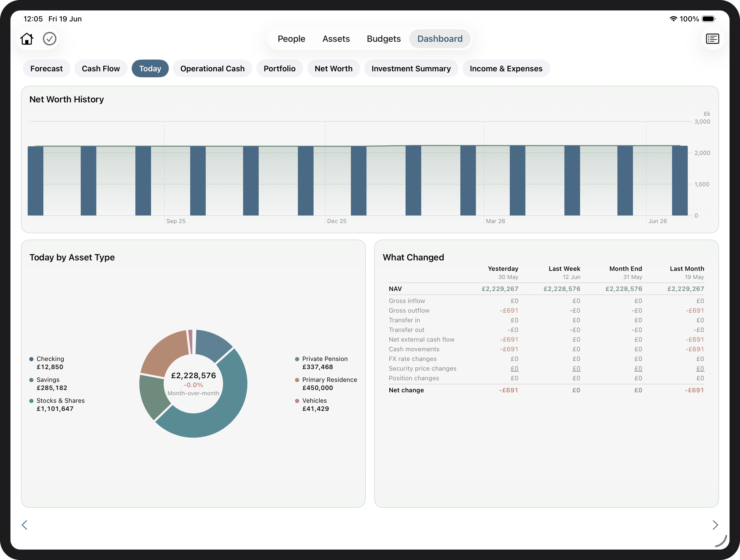
Task: Select the Checking legend dot
Action: (31, 359)
